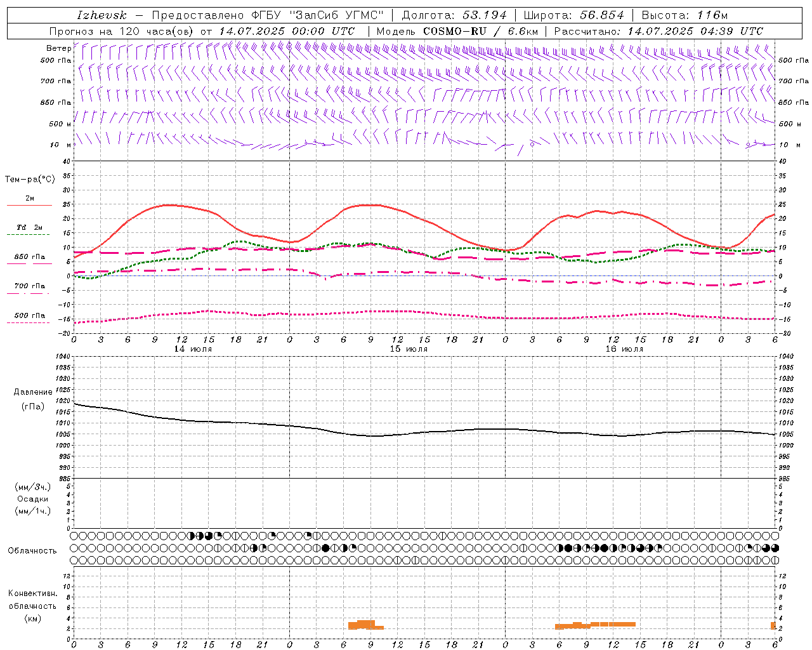This screenshot has height=650, width=812.
Task: Select the Тем-ра(°C) axis title
Action: click(30, 180)
